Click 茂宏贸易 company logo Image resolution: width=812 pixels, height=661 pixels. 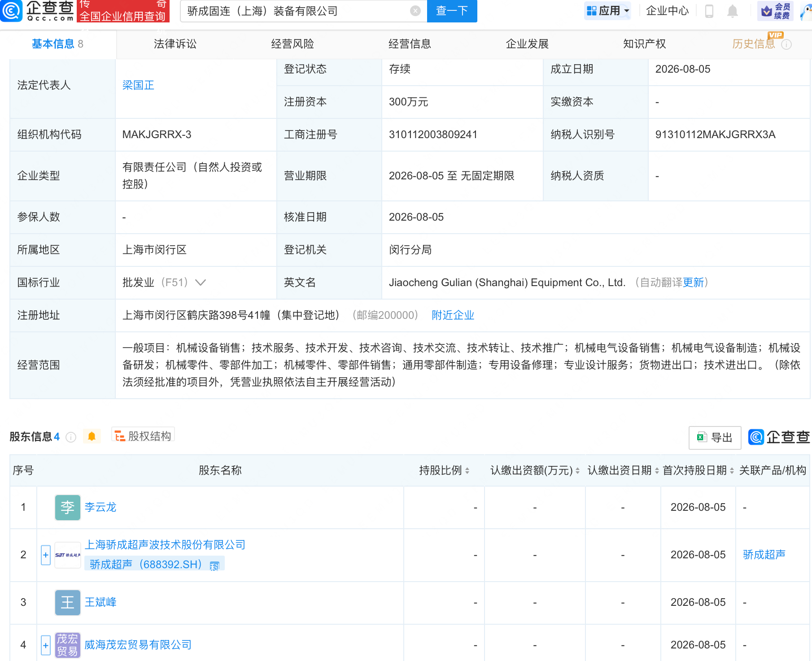(x=67, y=645)
